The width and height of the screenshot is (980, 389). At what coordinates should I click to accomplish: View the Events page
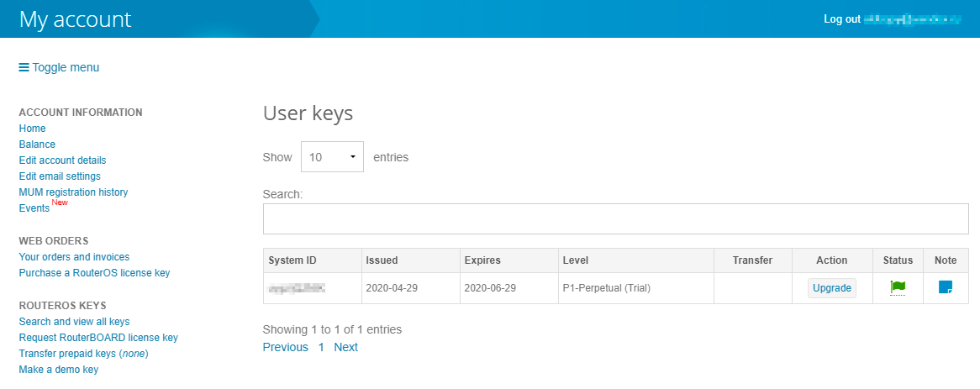(x=34, y=208)
